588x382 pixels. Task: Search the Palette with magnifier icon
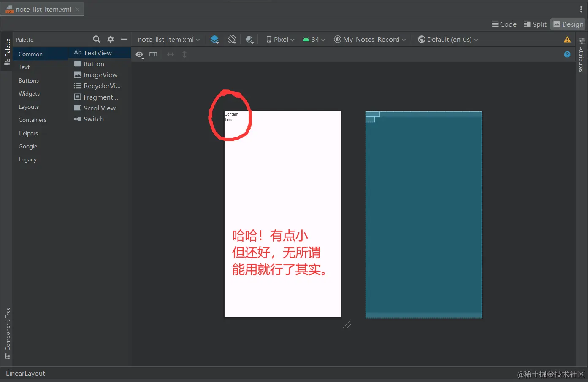[x=97, y=39]
